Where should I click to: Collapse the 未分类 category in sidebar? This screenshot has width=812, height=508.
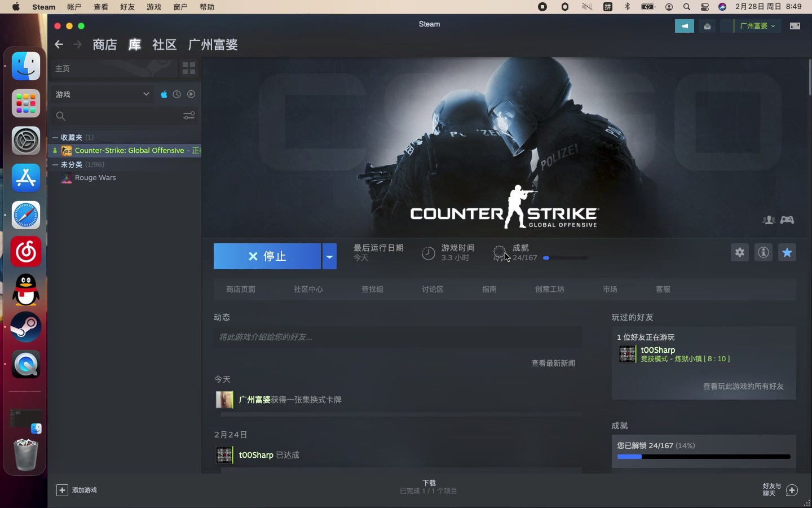point(55,165)
